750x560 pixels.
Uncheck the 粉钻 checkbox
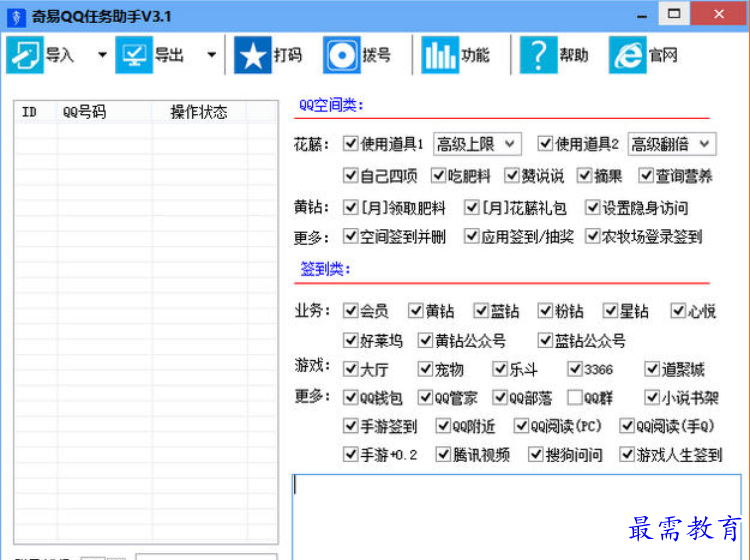[545, 311]
